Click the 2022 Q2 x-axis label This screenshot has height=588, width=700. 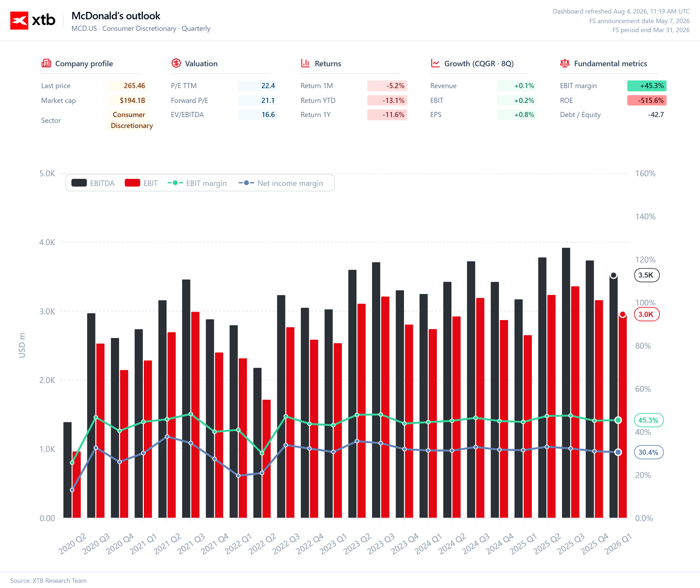tap(262, 543)
